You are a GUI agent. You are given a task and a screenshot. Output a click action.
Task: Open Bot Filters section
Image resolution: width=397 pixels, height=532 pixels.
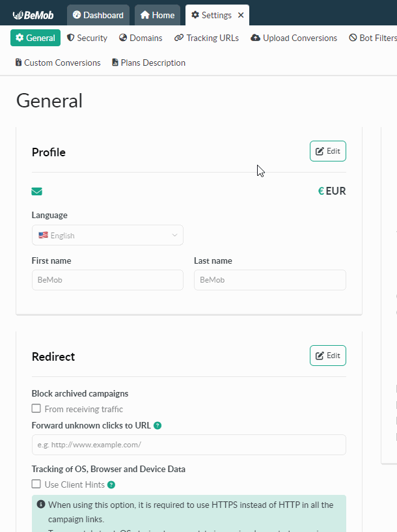[x=373, y=38]
